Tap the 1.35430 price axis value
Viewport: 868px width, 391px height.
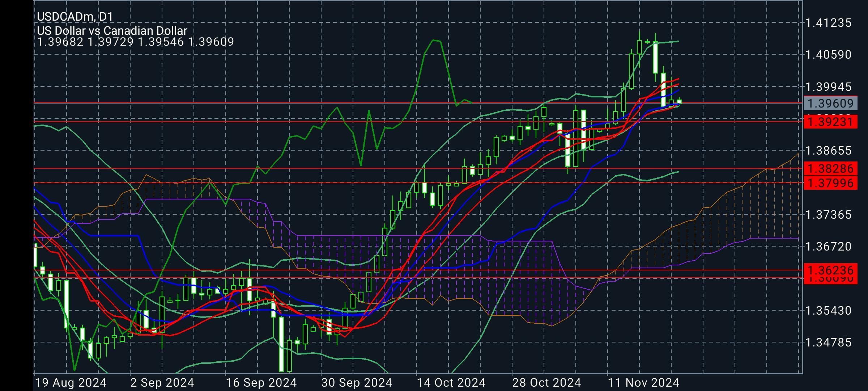[829, 311]
